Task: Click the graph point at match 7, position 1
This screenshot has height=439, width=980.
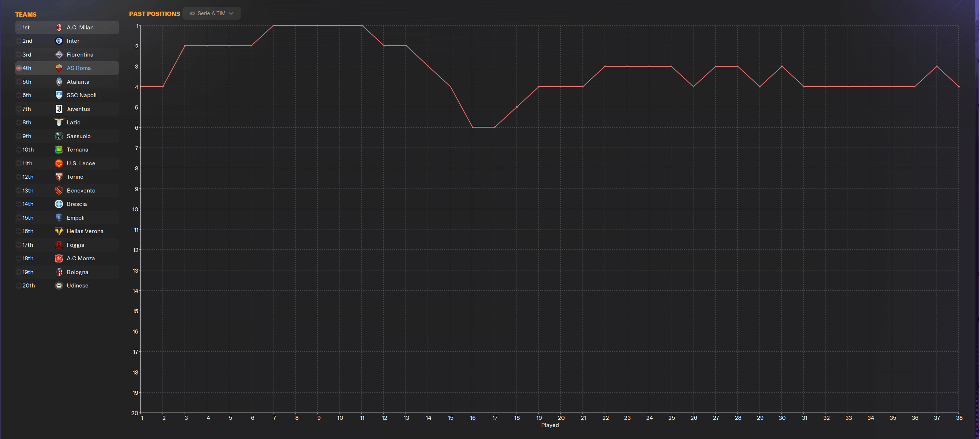Action: [x=274, y=26]
